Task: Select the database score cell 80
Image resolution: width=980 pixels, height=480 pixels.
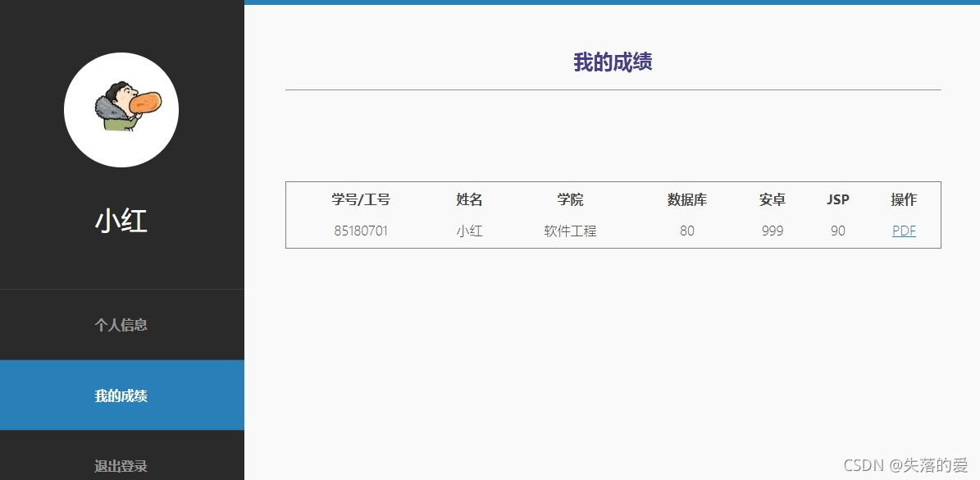Action: pos(687,231)
